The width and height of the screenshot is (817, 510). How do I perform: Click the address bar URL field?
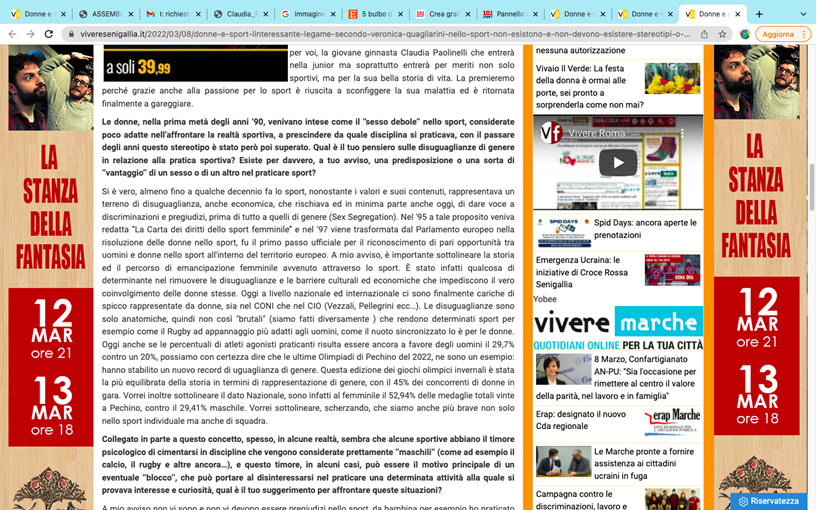point(380,34)
